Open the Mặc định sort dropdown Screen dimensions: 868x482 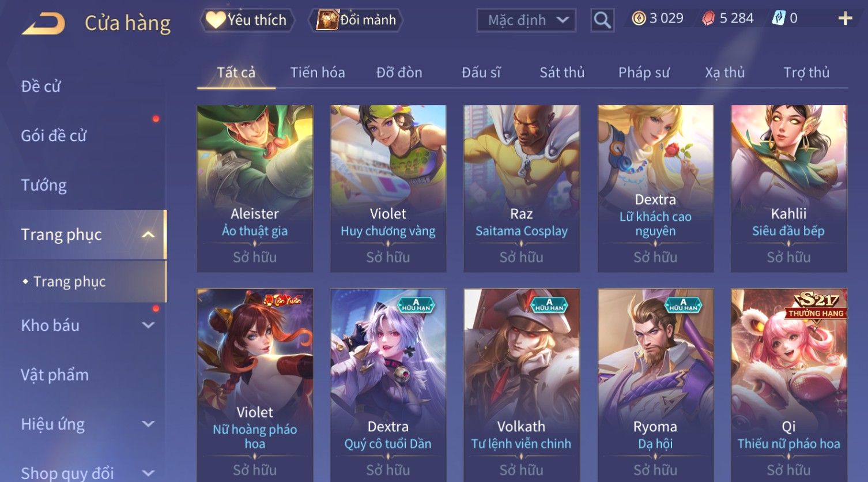526,20
